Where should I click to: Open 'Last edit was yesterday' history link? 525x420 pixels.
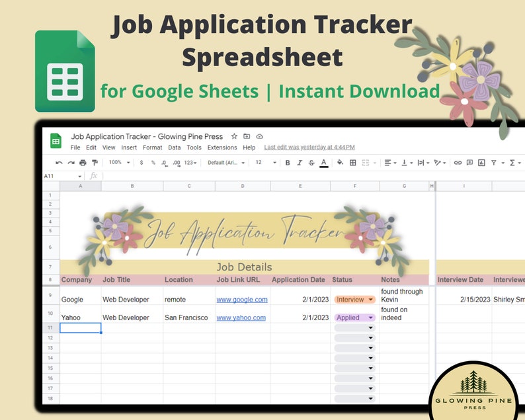coord(309,147)
